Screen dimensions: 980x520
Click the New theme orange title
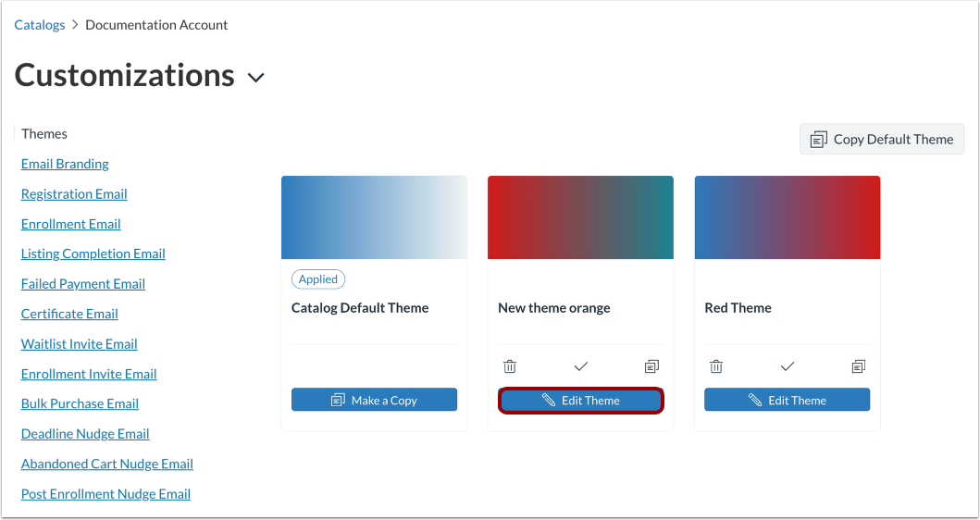(x=554, y=307)
